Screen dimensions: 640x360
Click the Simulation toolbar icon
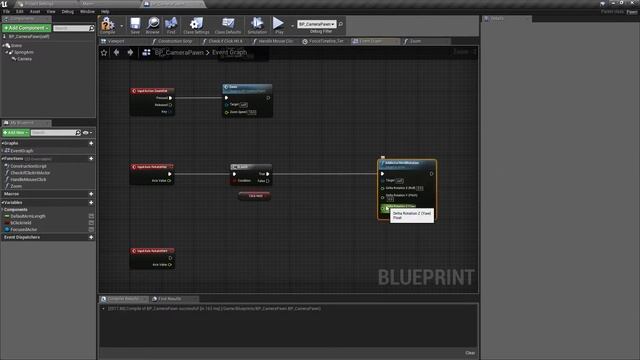(257, 25)
